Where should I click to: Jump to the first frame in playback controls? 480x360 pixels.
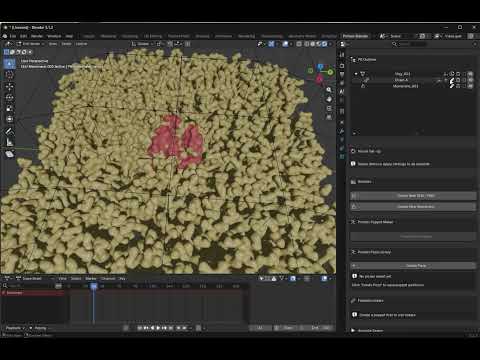click(140, 328)
